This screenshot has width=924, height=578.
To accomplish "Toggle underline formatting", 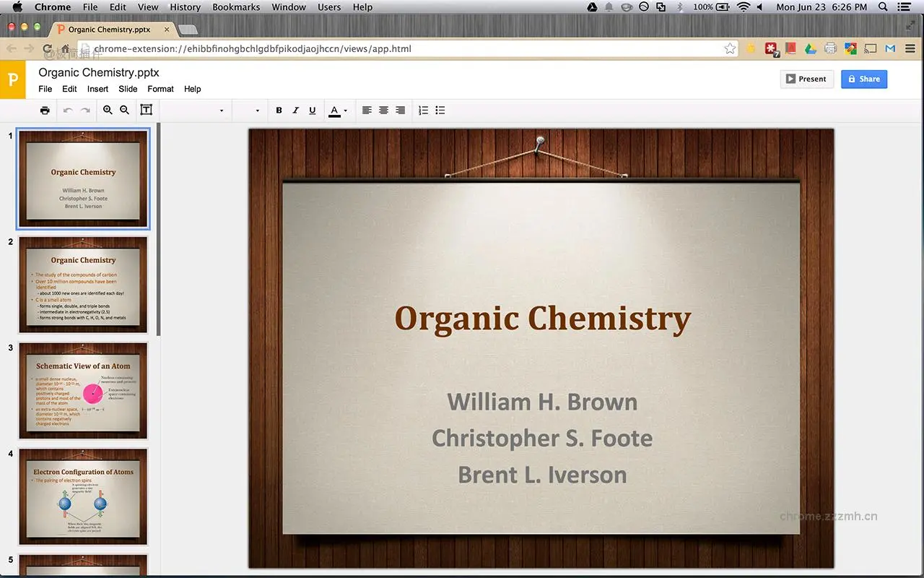I will (x=312, y=111).
